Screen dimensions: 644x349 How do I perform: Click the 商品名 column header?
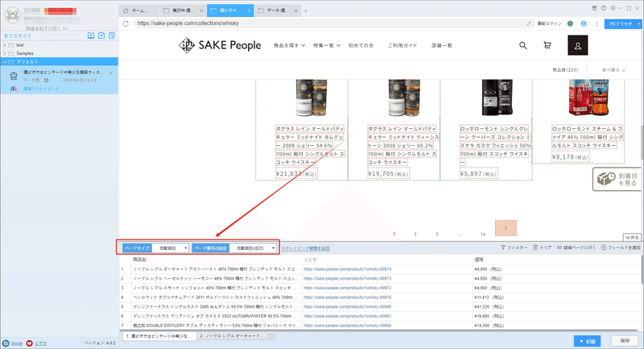pyautogui.click(x=139, y=260)
